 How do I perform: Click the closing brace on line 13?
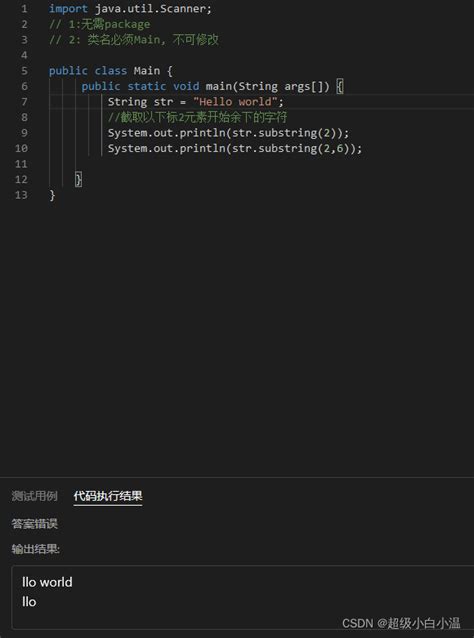[52, 195]
